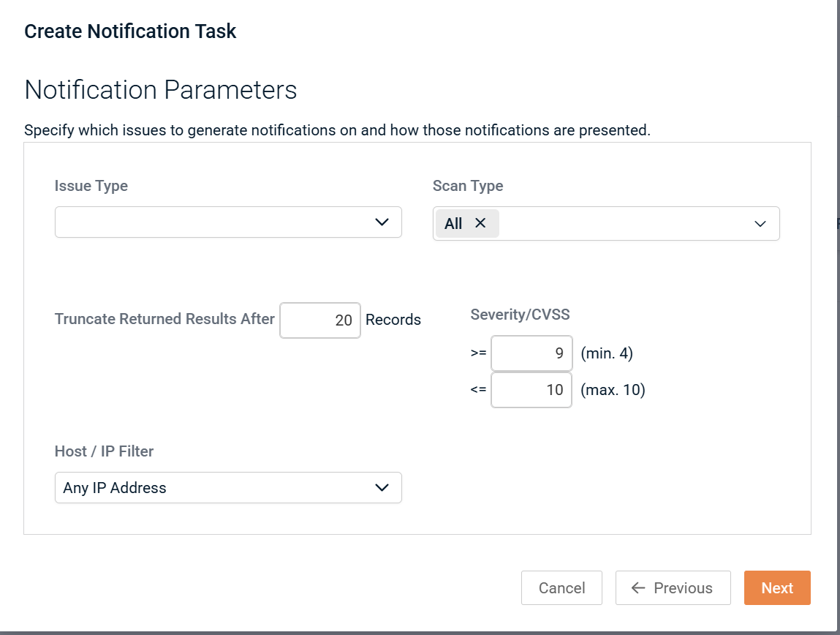This screenshot has height=635, width=840.
Task: Click inside the empty Issue Type box
Action: pyautogui.click(x=212, y=222)
